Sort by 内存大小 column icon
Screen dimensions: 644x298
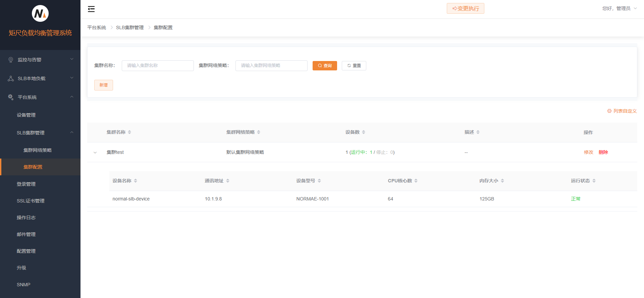pyautogui.click(x=502, y=181)
